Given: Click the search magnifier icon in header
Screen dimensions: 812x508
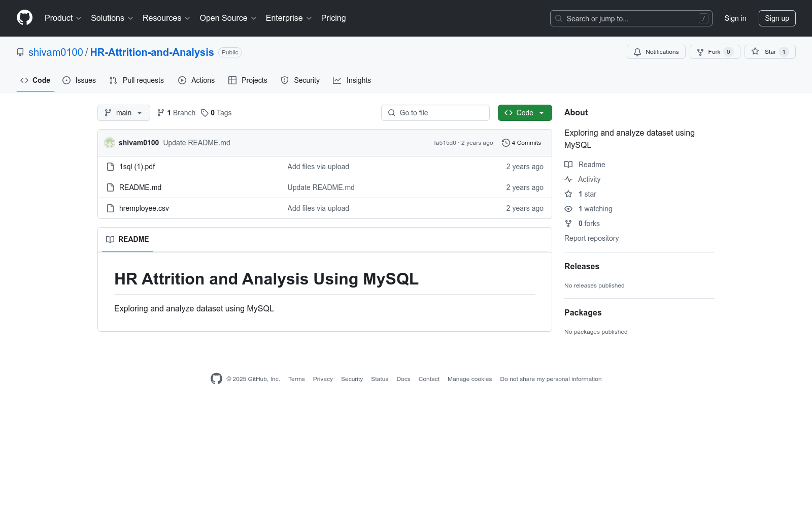Looking at the screenshot, I should click(x=559, y=18).
